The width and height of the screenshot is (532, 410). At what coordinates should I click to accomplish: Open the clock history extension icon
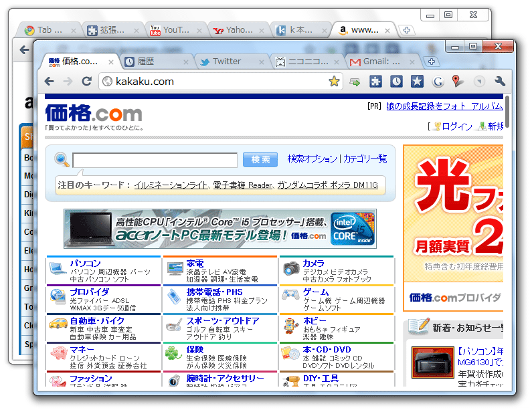[x=396, y=82]
